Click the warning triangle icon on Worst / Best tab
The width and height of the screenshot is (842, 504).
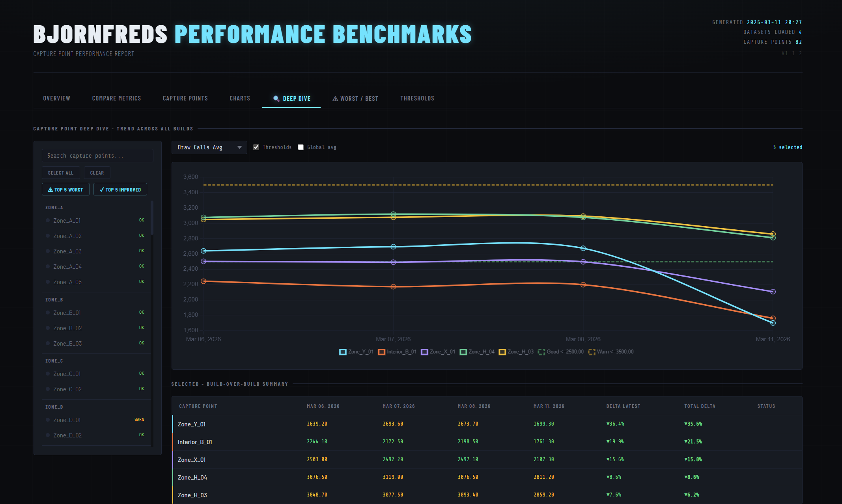click(335, 99)
